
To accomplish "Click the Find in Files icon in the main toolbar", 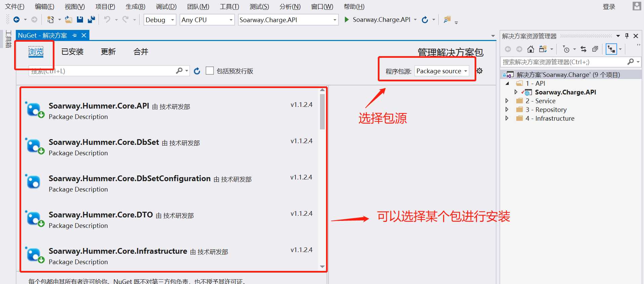I will 447,19.
